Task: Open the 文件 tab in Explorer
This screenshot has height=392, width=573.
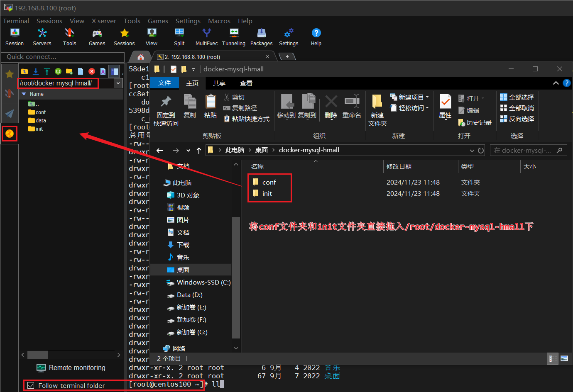Action: point(164,83)
